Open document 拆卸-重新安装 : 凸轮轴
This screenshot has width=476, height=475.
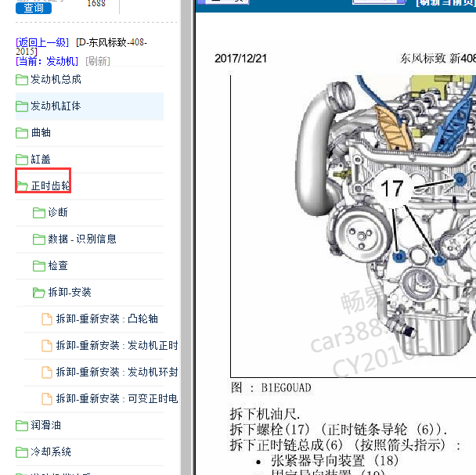106,319
